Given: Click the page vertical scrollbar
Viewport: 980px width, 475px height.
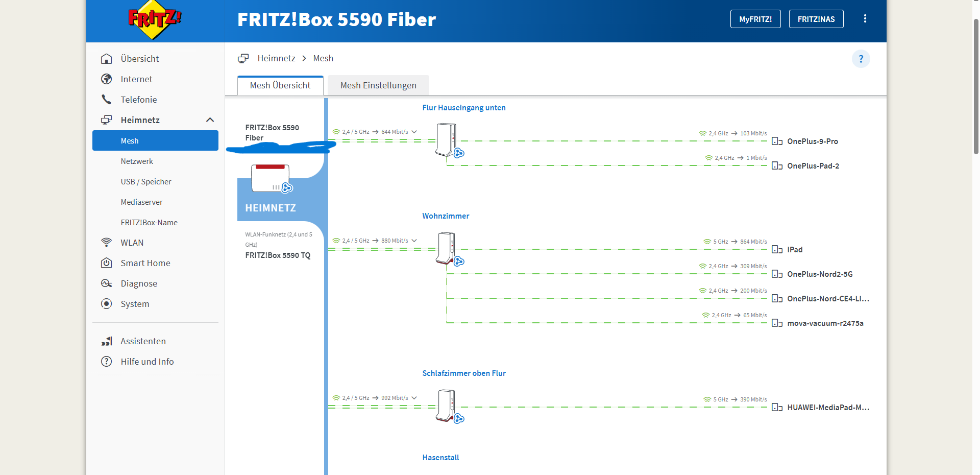Looking at the screenshot, I should point(976,87).
